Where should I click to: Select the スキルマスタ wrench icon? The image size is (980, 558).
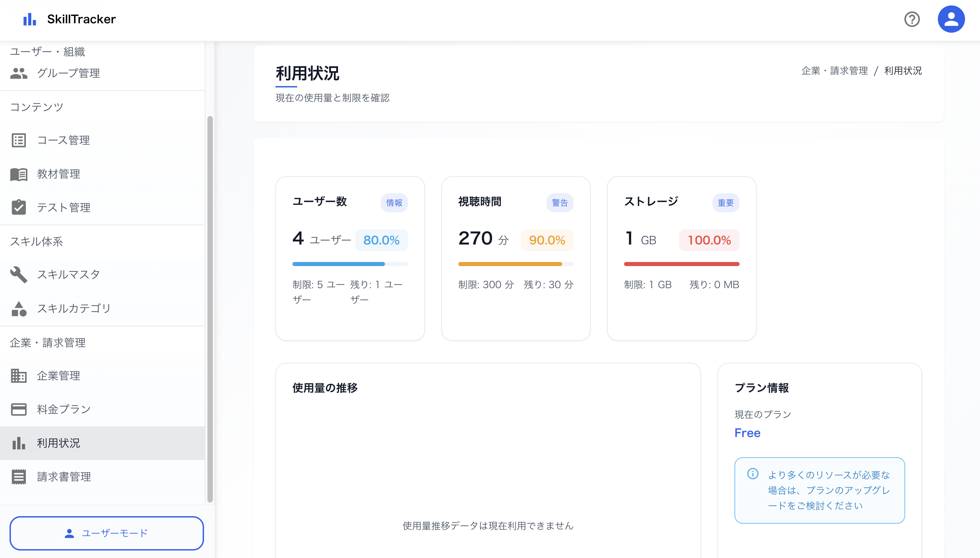coord(18,274)
